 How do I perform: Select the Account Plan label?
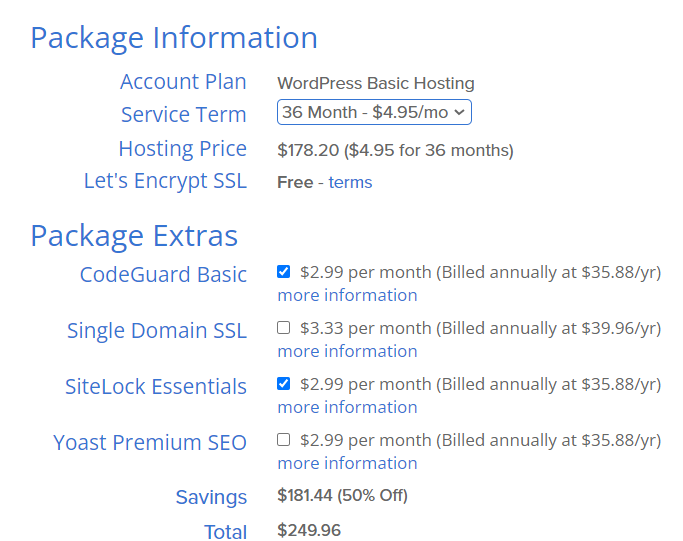point(183,82)
